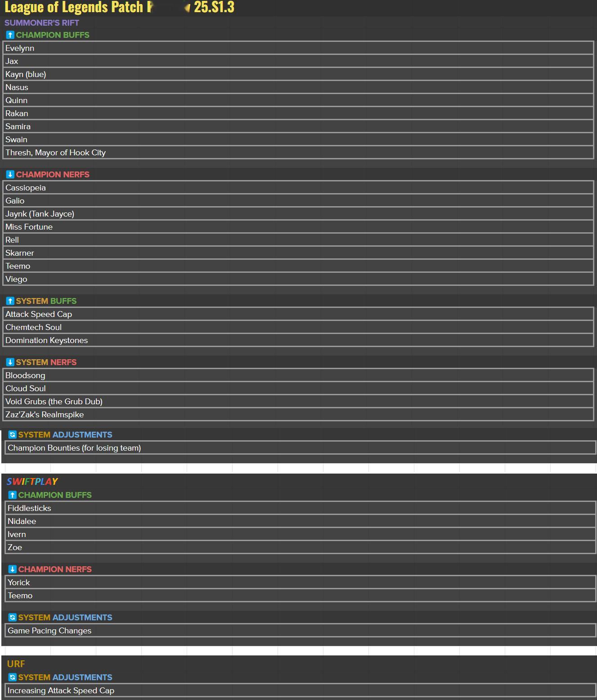
Task: Click Teemo under Summoner's Rift nerfs
Action: (x=298, y=266)
